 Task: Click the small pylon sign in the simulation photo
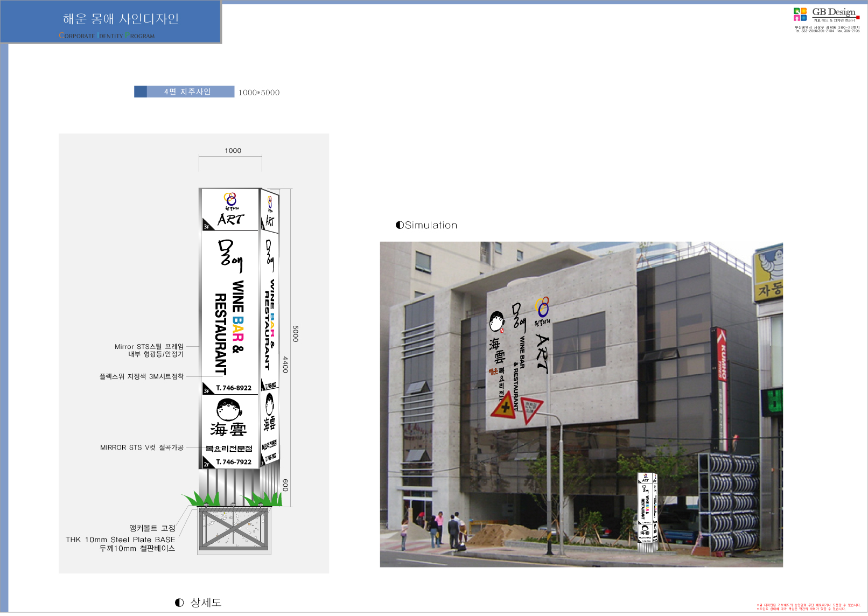647,513
